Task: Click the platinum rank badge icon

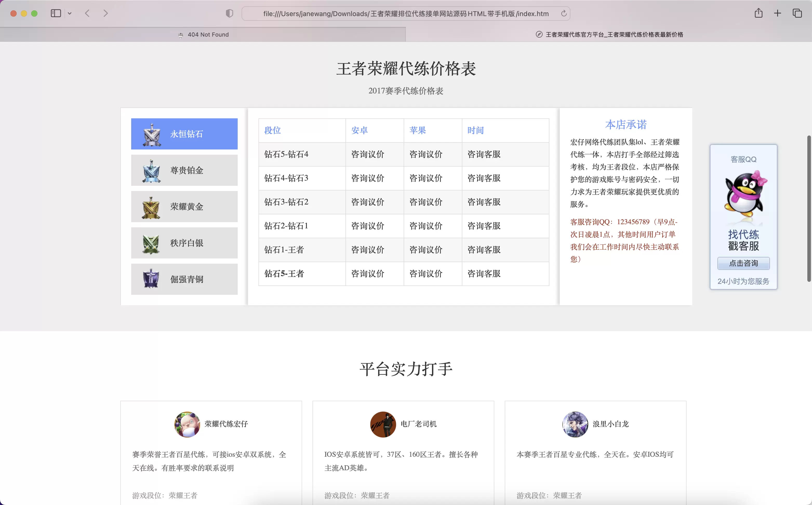Action: [151, 171]
